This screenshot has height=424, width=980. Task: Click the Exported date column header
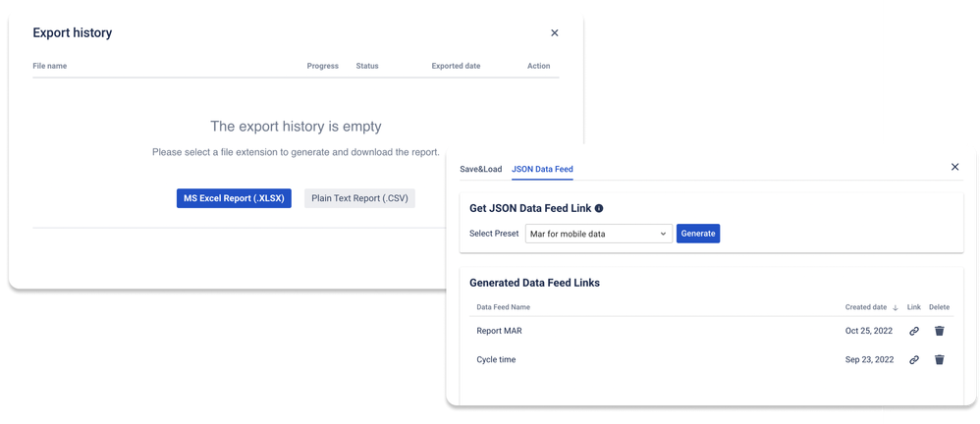(x=456, y=66)
